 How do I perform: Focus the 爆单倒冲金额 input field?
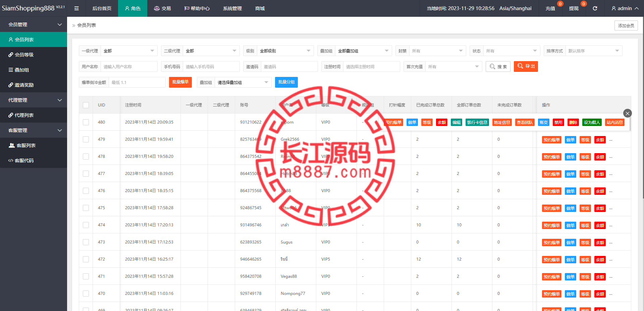(137, 82)
